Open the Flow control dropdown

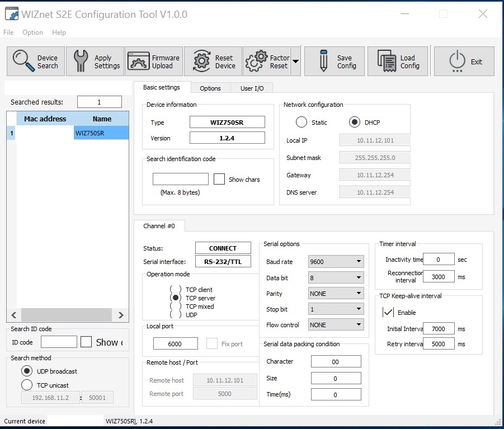[336, 325]
